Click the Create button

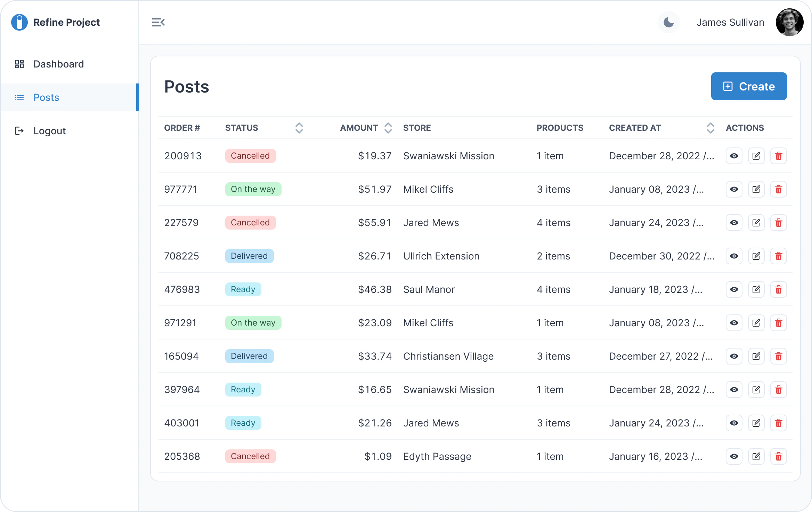pos(749,86)
